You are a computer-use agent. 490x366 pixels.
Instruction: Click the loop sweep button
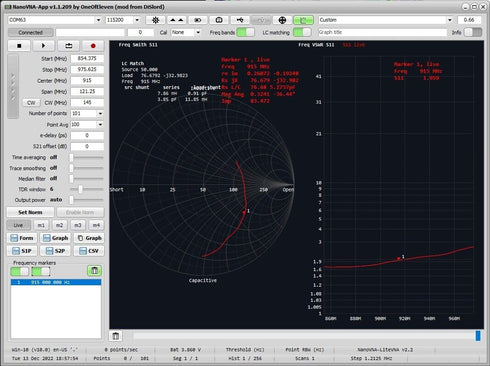[x=68, y=46]
